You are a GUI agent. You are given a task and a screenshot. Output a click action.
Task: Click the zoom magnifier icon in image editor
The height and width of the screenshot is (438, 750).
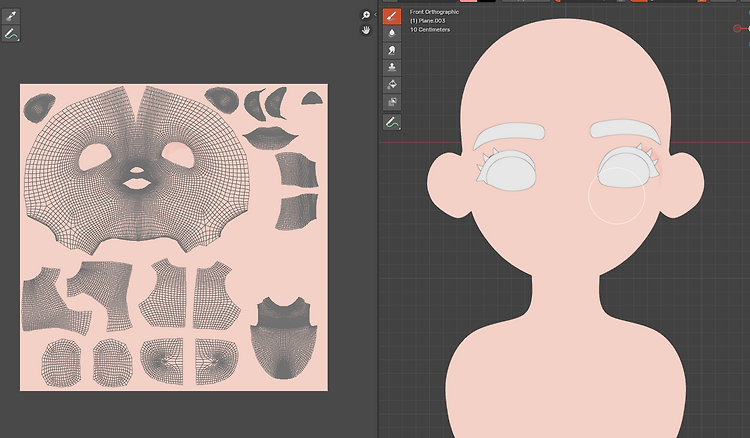pos(366,15)
